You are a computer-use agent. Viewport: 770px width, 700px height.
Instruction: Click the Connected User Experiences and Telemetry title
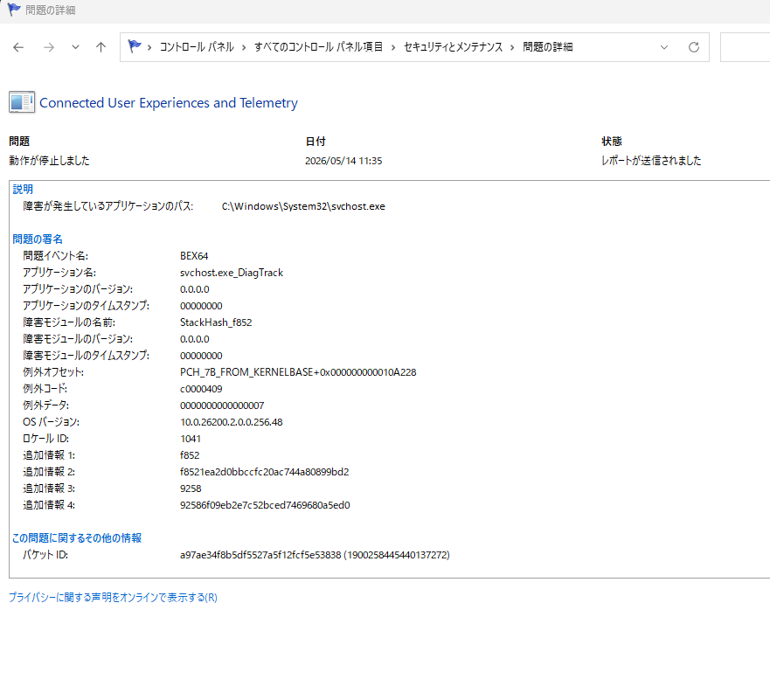[169, 102]
